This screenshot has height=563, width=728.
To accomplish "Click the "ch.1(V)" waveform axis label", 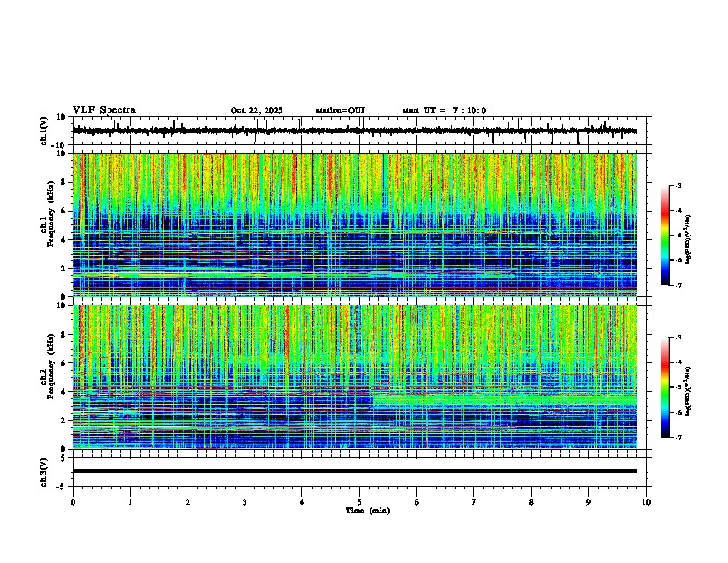I will [x=44, y=131].
